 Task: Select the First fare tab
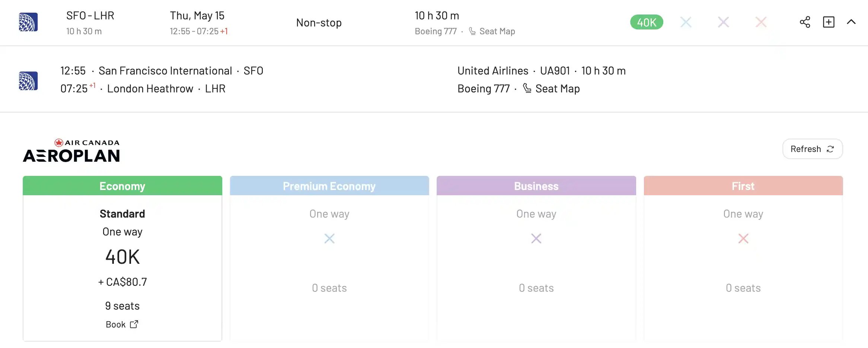point(743,186)
